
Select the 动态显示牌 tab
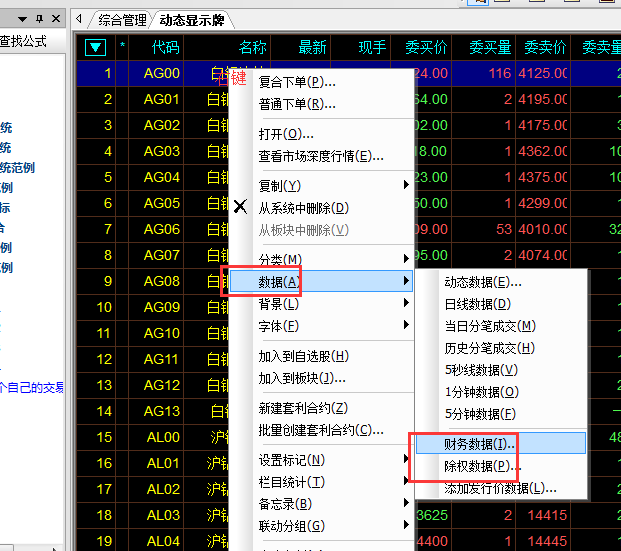pyautogui.click(x=190, y=20)
